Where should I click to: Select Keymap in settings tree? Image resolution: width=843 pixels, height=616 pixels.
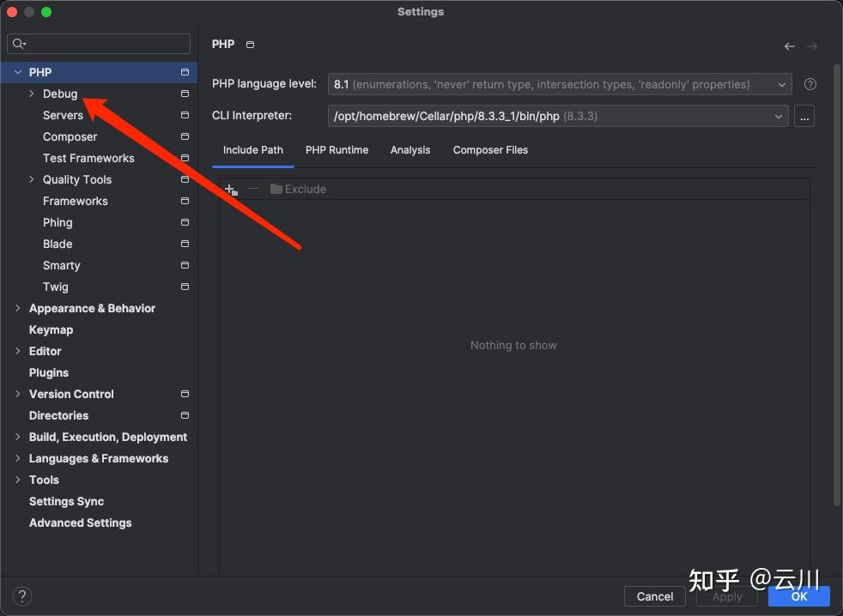point(51,329)
